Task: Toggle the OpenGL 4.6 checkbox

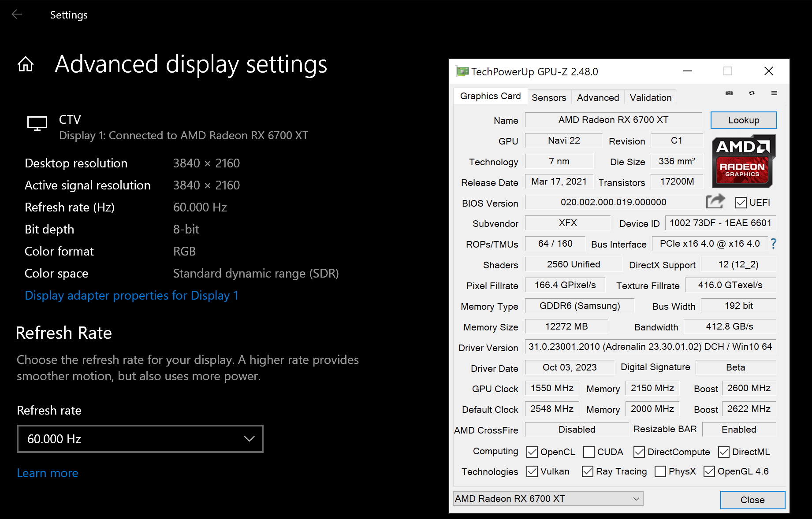Action: click(709, 471)
